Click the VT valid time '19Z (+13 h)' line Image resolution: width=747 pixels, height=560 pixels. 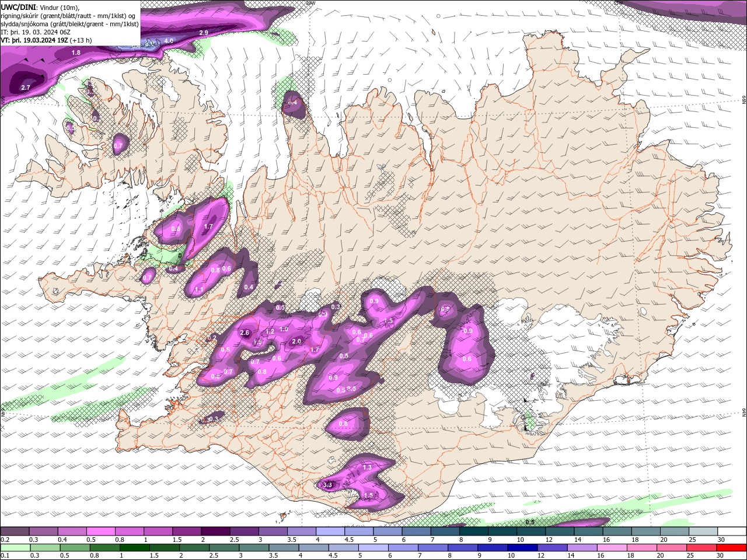tap(46, 40)
